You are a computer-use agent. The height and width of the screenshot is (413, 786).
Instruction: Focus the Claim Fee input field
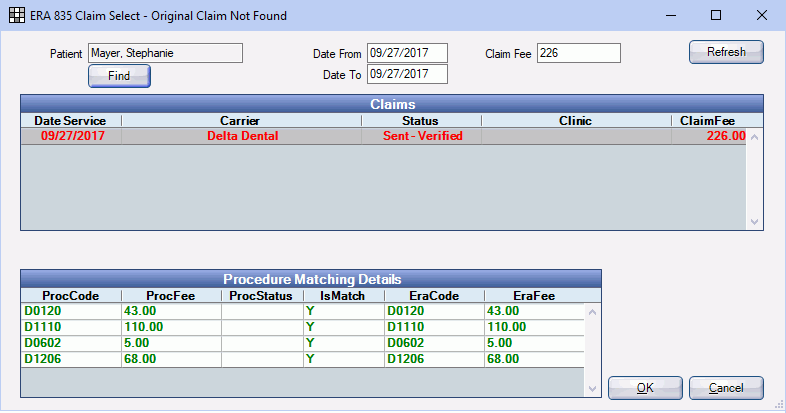(x=578, y=53)
